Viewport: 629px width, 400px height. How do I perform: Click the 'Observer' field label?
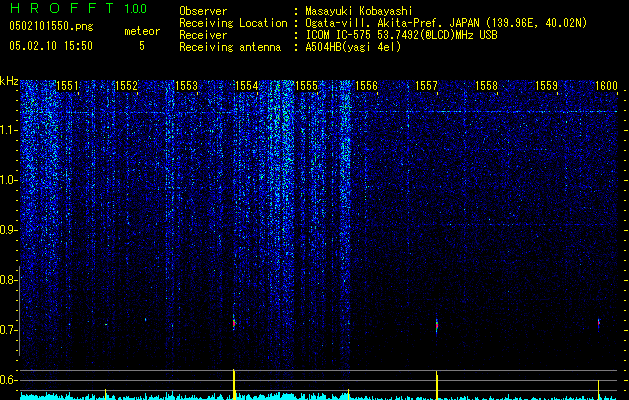click(x=203, y=11)
